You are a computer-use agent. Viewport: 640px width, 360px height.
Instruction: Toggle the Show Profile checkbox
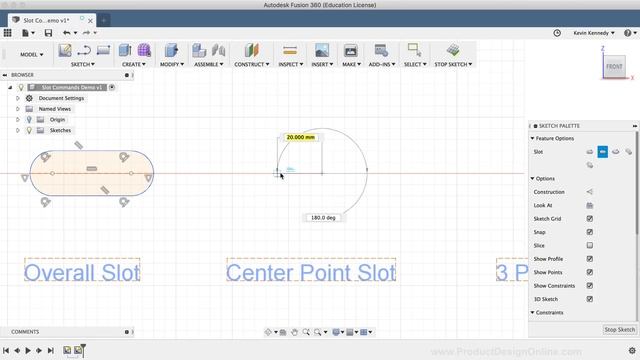point(589,259)
